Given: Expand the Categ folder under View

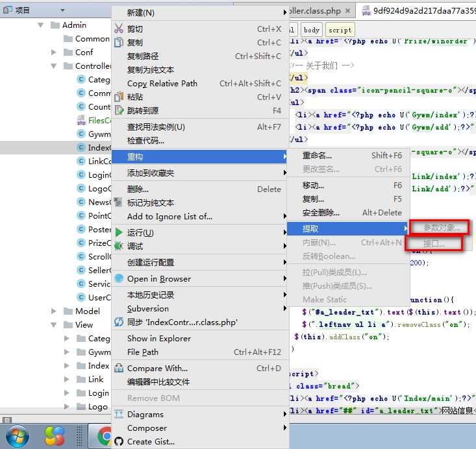Looking at the screenshot, I should (x=66, y=338).
